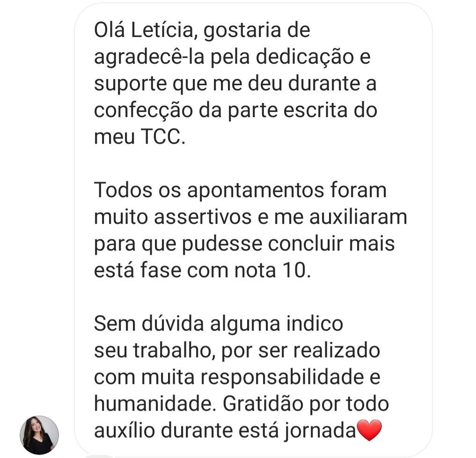Click the word 'TCC.' ending first paragraph

163,137
